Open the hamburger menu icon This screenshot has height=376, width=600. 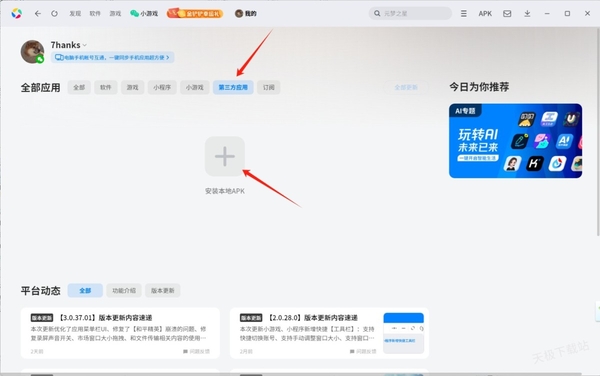(x=463, y=13)
